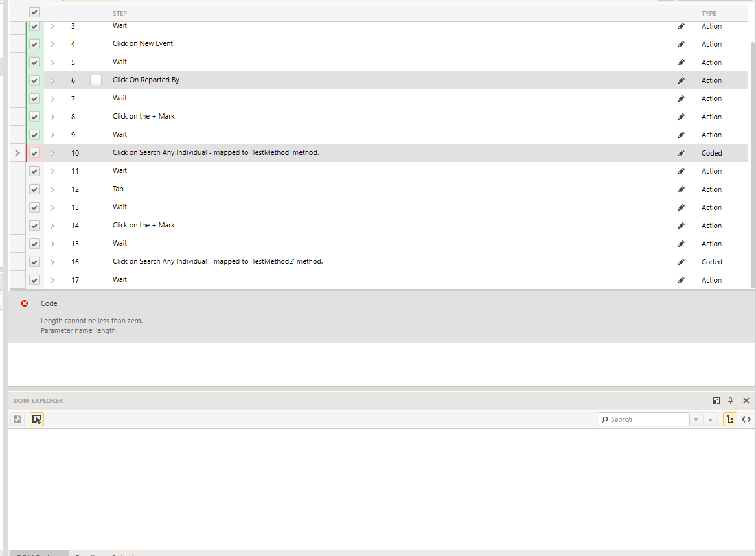Switch DOM Explorer to tree view
Viewport: 756px width, 556px height.
click(x=730, y=419)
